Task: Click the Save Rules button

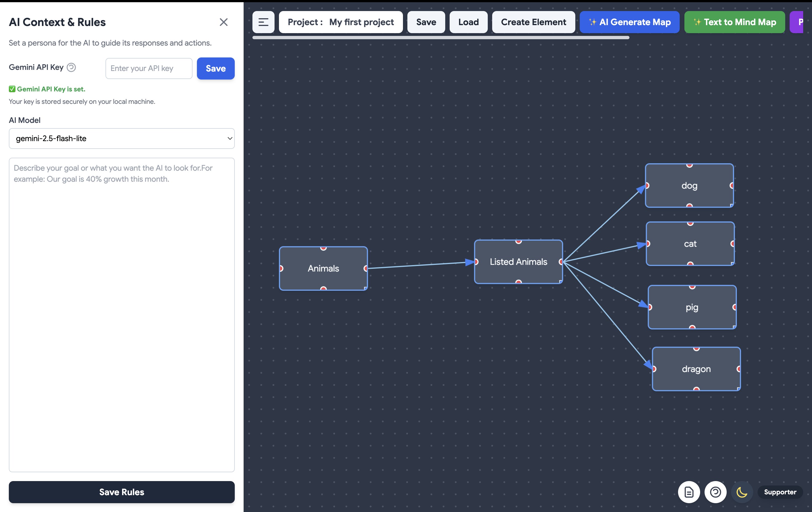Action: (x=122, y=492)
